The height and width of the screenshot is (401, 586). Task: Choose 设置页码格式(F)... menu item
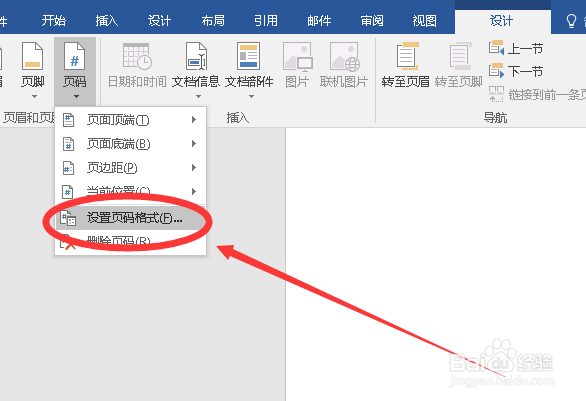point(130,218)
